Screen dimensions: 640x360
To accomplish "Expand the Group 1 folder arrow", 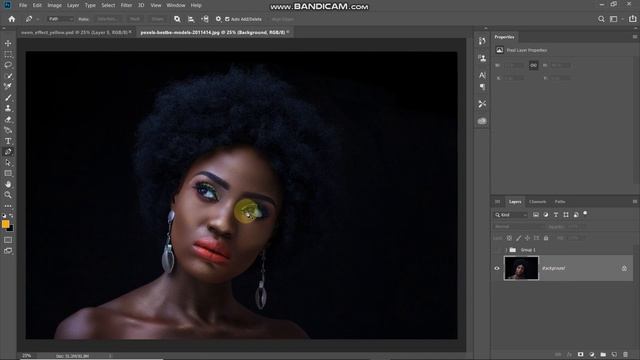I will point(506,250).
